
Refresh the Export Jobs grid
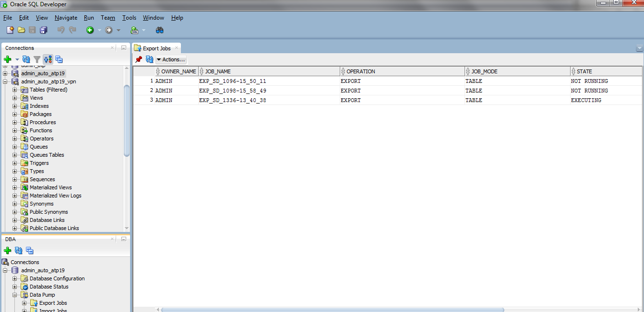pyautogui.click(x=150, y=59)
